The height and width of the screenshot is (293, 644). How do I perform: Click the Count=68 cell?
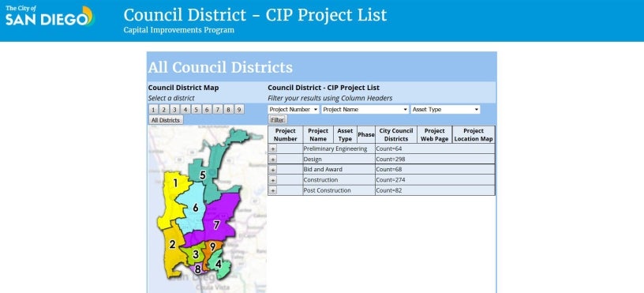click(435, 169)
